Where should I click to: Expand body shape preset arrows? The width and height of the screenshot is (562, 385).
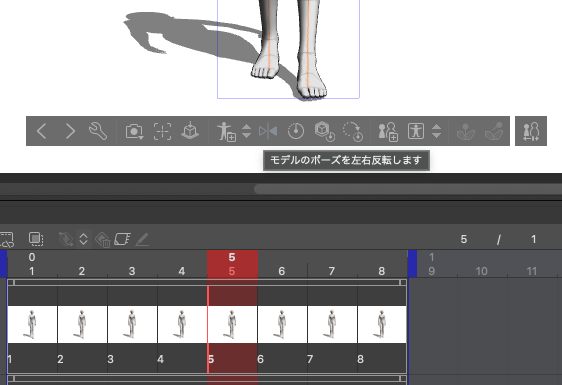(x=436, y=131)
